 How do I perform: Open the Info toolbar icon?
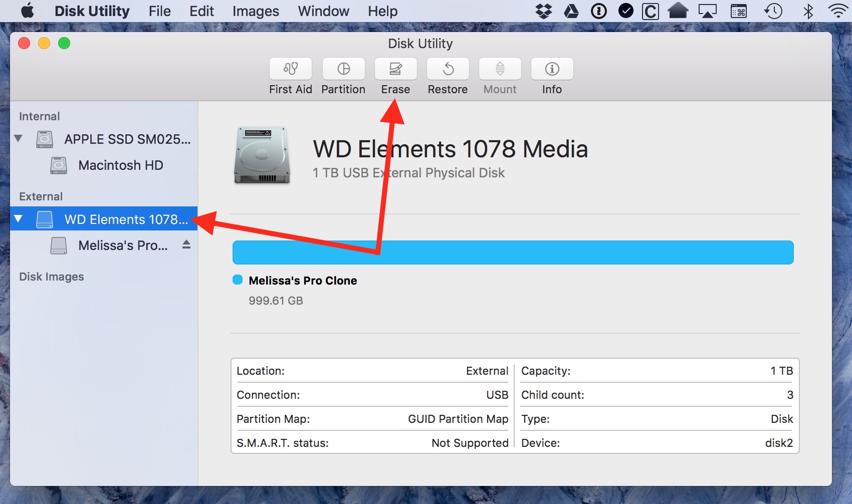(x=552, y=69)
